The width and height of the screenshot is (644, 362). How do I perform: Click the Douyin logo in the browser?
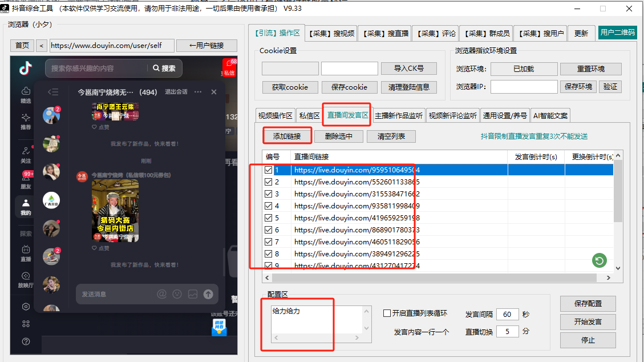[x=26, y=69]
